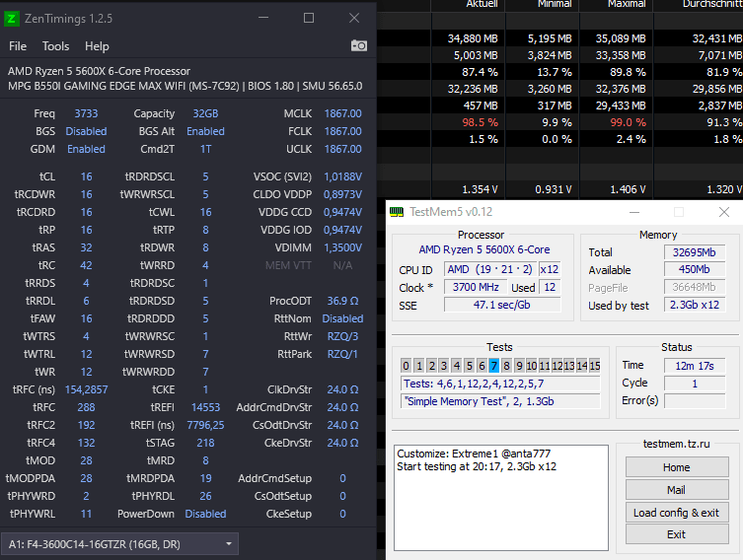Viewport: 743px width, 560px height.
Task: Click the TestMem5 memory chip title icon
Action: (397, 212)
